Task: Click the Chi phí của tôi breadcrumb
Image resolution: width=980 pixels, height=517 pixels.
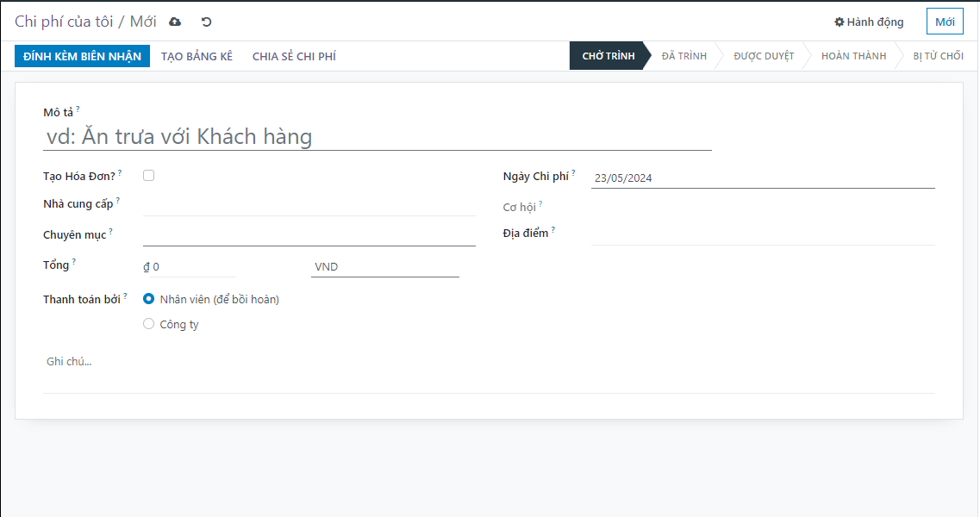Action: pos(64,22)
